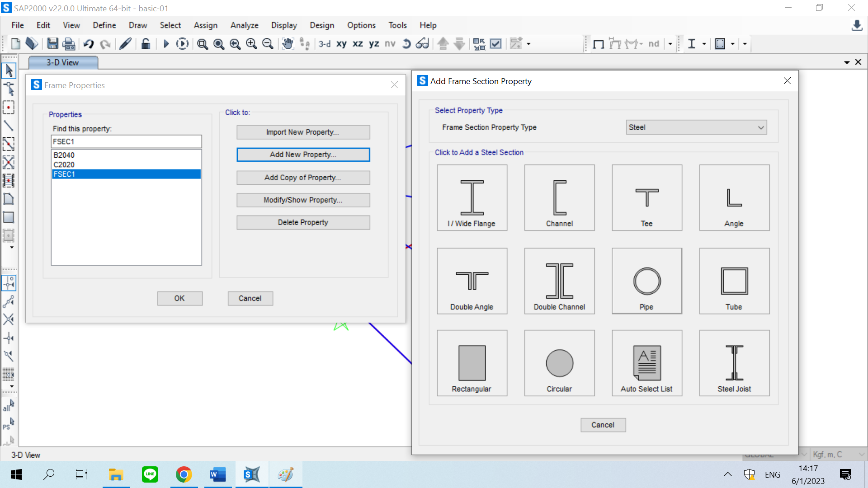
Task: Click the Lock/Unlock model padlock icon
Action: (146, 44)
